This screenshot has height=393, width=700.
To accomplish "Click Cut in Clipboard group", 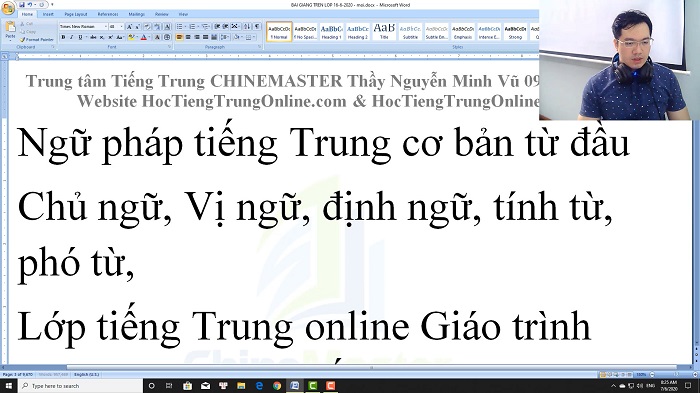I will click(x=27, y=24).
